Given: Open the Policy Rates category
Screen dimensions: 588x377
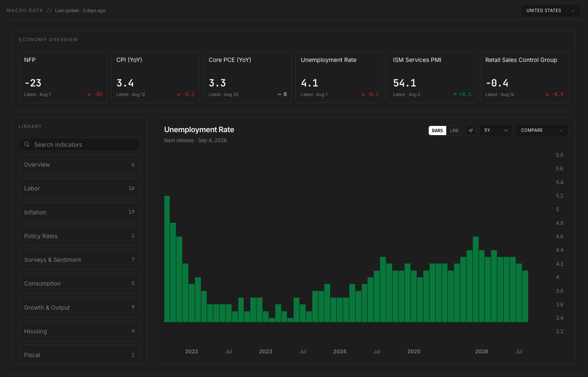Looking at the screenshot, I should (79, 236).
